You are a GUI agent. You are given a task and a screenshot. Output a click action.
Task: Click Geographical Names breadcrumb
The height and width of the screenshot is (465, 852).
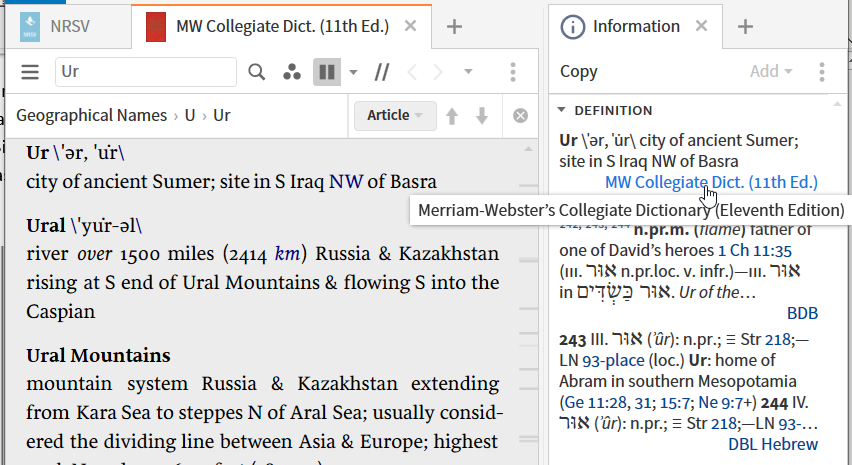point(91,115)
